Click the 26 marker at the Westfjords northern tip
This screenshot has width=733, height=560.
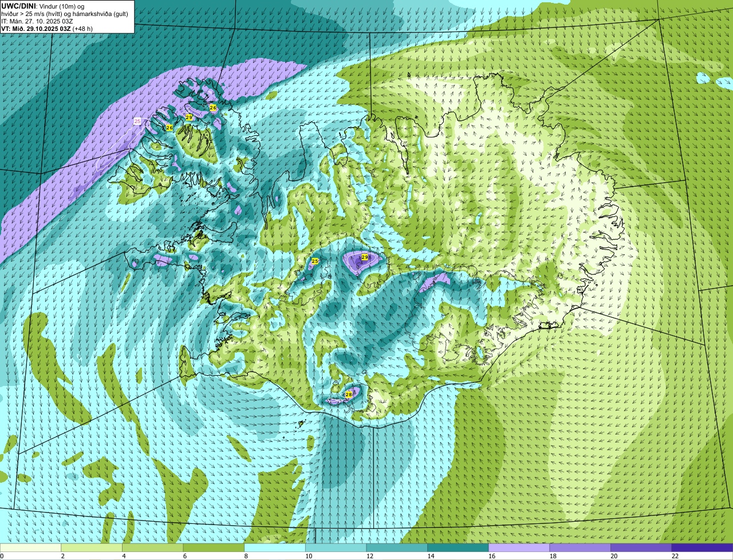coord(213,108)
